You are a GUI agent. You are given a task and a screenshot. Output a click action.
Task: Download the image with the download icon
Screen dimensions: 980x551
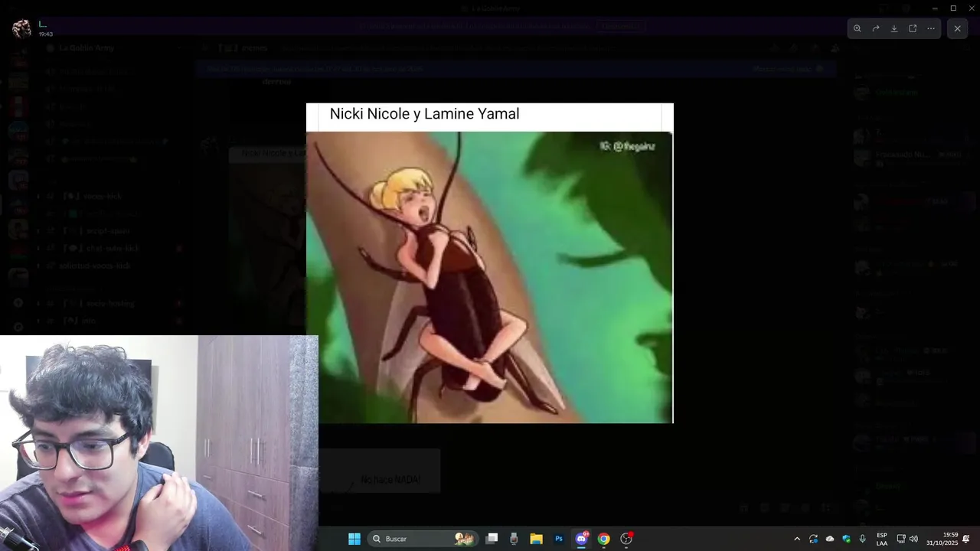pyautogui.click(x=894, y=28)
